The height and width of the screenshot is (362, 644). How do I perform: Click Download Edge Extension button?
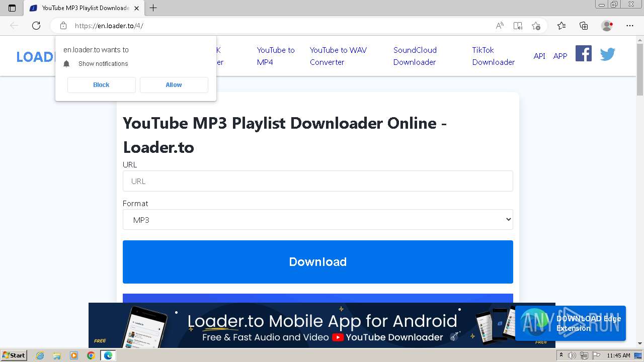coord(571,323)
